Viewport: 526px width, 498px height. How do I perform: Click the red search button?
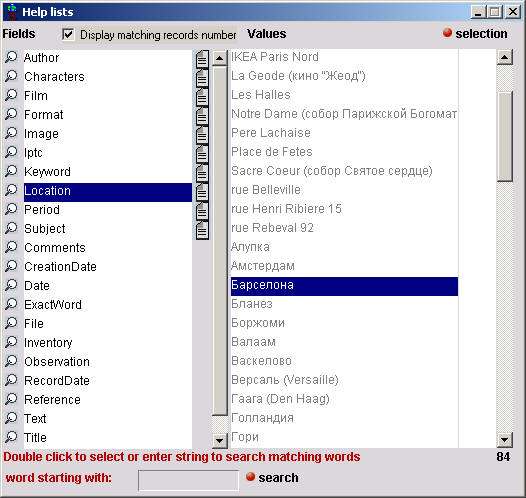tap(250, 477)
